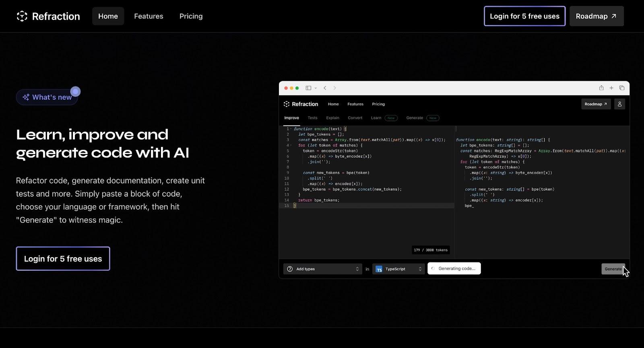Click the "return bpe_tokens;" code line
Image resolution: width=644 pixels, height=348 pixels.
coord(319,200)
